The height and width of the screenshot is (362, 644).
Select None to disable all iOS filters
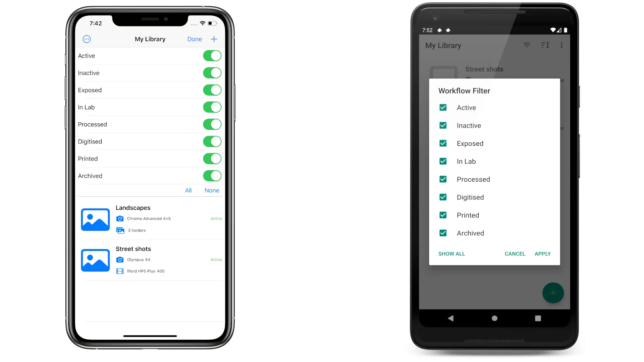tap(212, 190)
